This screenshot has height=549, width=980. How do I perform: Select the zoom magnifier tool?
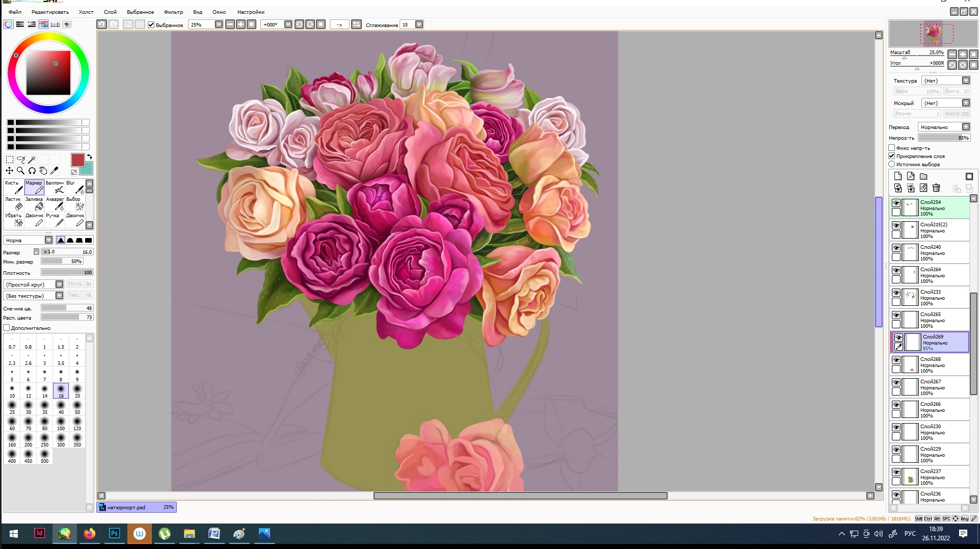21,171
